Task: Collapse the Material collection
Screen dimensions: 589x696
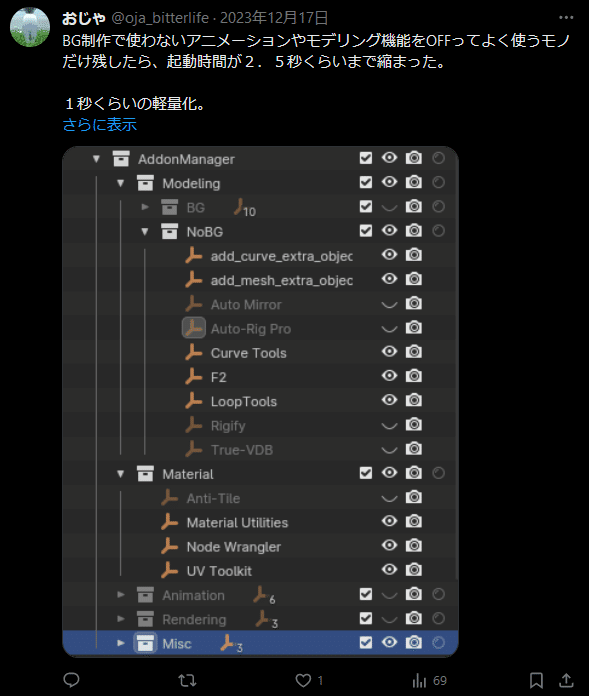Action: point(120,474)
